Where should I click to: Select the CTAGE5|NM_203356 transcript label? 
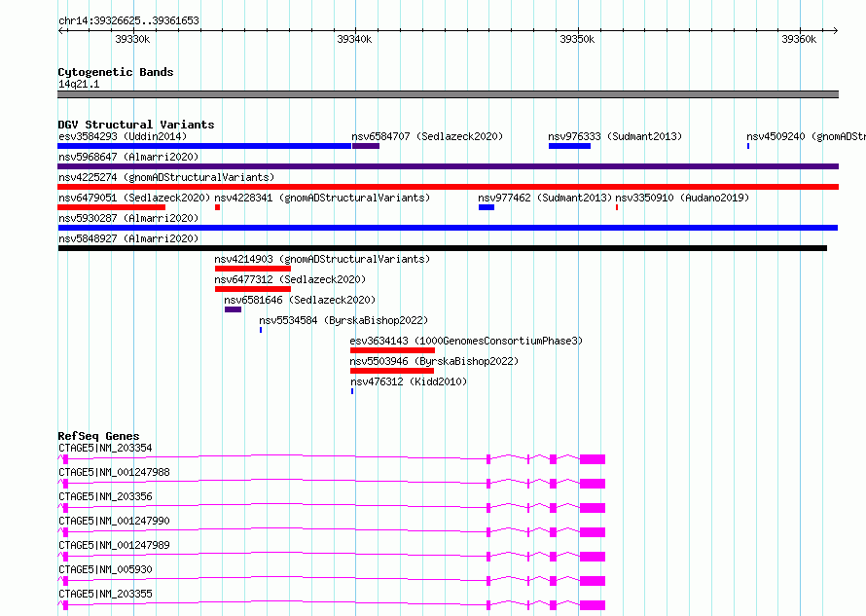click(x=105, y=496)
